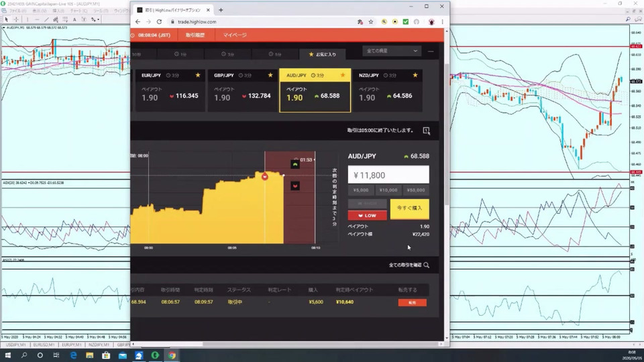Switch to the お気に入り favorites tab

[323, 54]
